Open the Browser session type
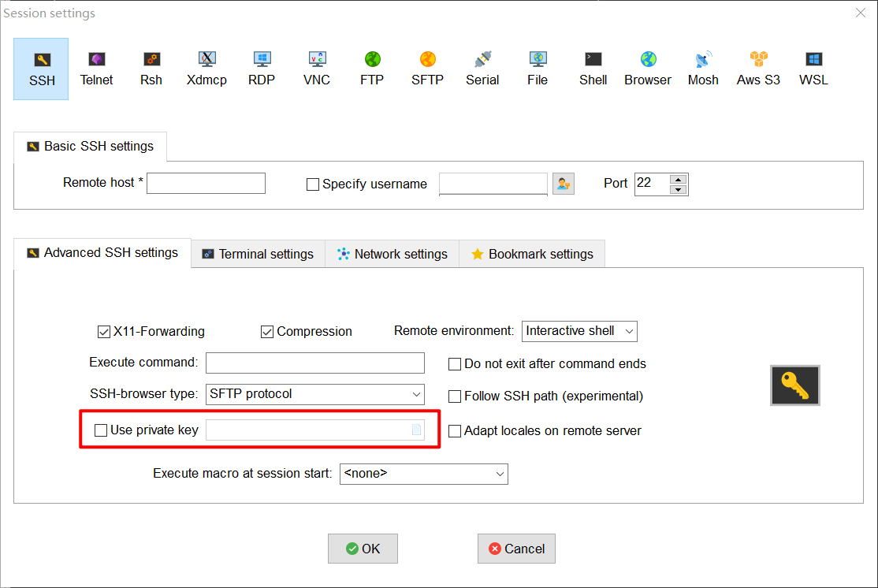This screenshot has width=878, height=588. click(648, 69)
